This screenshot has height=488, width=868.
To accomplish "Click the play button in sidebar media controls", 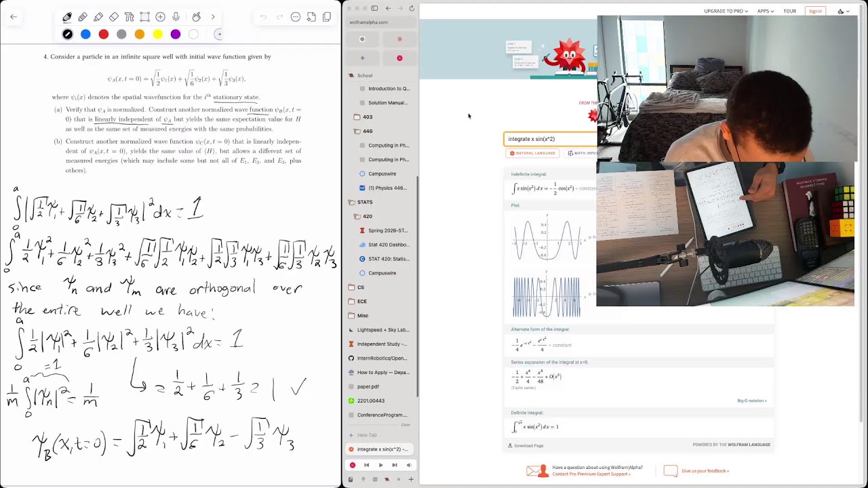I will click(380, 465).
